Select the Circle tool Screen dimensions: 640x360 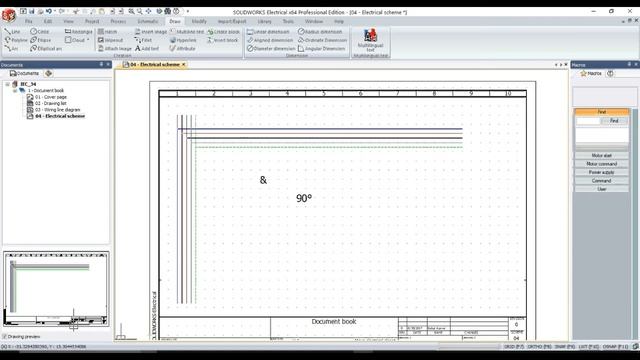40,31
